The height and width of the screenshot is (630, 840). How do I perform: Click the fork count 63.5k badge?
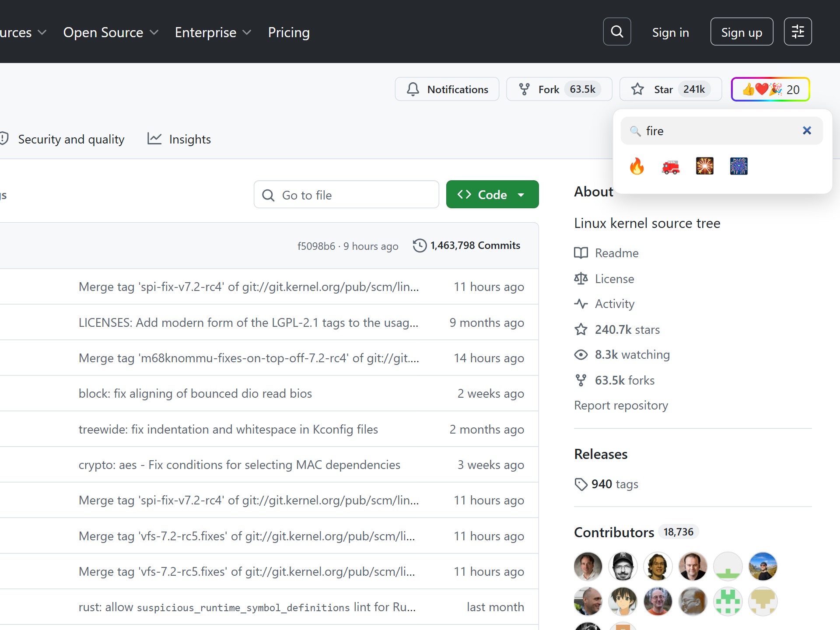pos(582,89)
